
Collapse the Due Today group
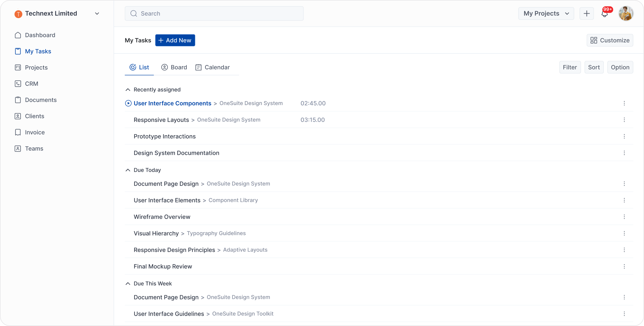128,170
